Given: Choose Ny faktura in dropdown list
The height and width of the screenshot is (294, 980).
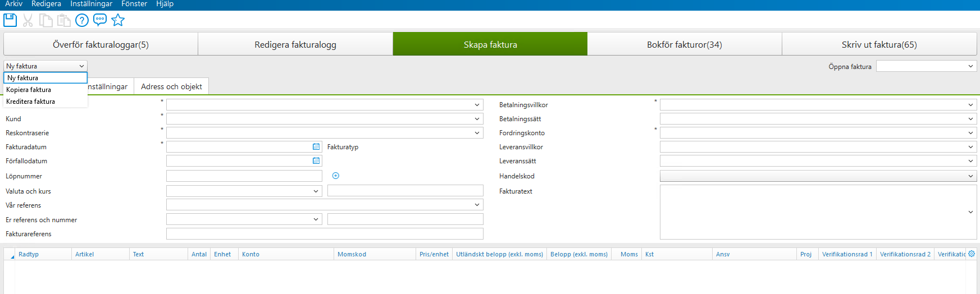Looking at the screenshot, I should click(45, 78).
